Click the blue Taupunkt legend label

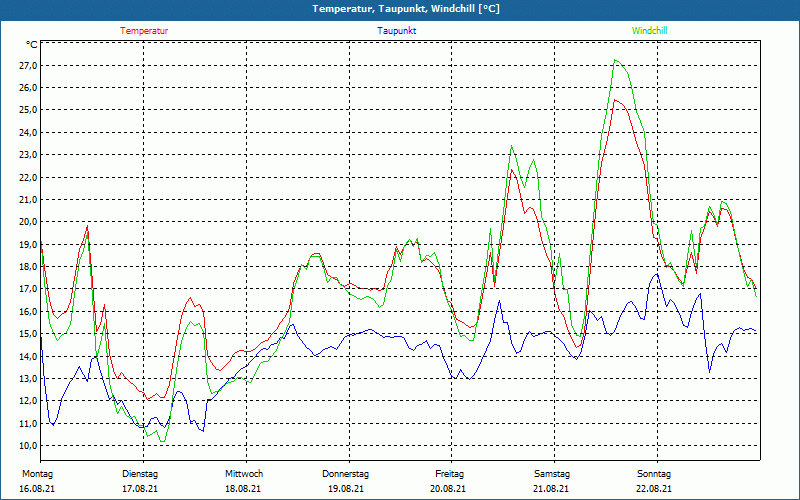click(396, 31)
